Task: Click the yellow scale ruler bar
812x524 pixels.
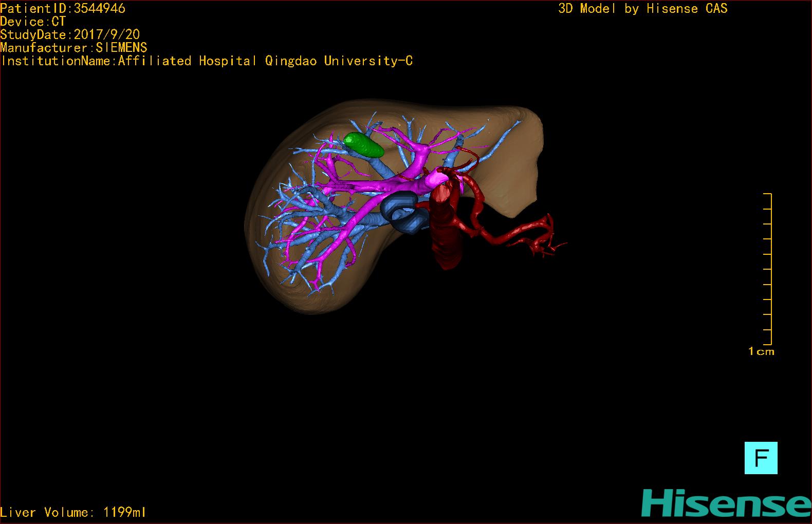Action: click(x=768, y=269)
